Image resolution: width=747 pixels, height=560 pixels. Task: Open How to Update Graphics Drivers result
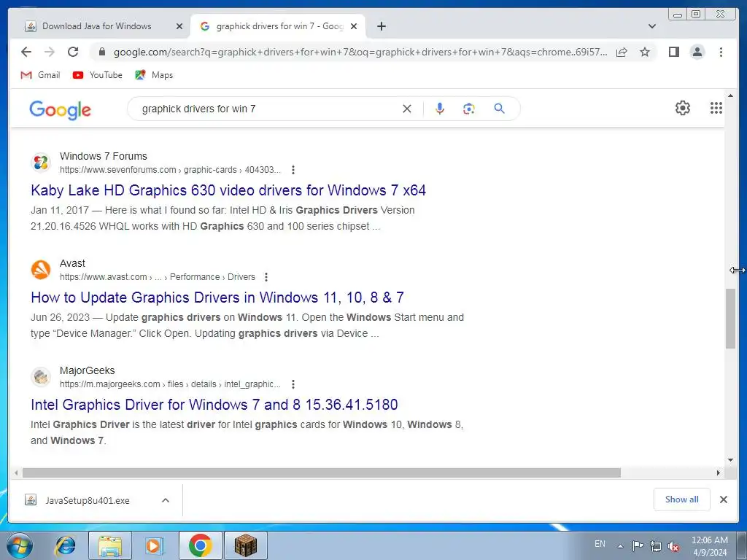pyautogui.click(x=217, y=297)
